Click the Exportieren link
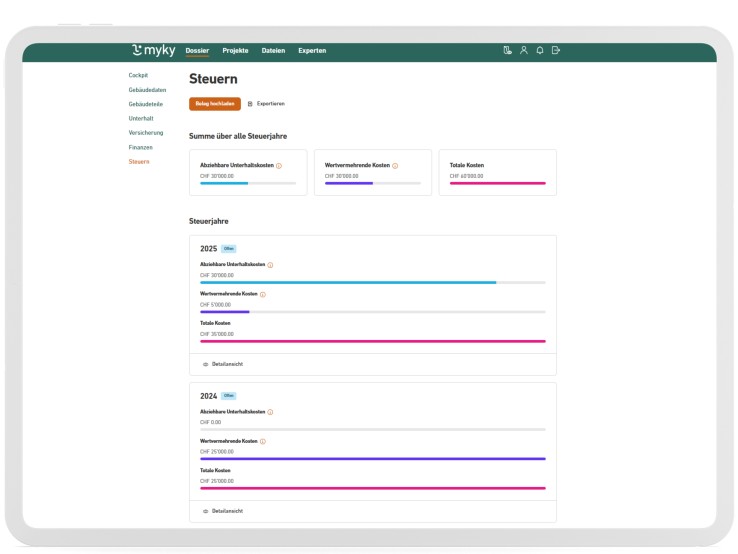738x554 pixels. coord(266,104)
